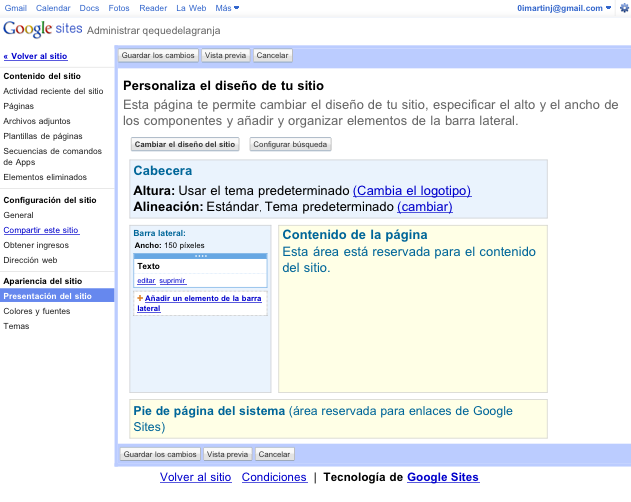Open the 0imartinj@gmail.com account dropdown
This screenshot has width=631, height=502.
(564, 8)
